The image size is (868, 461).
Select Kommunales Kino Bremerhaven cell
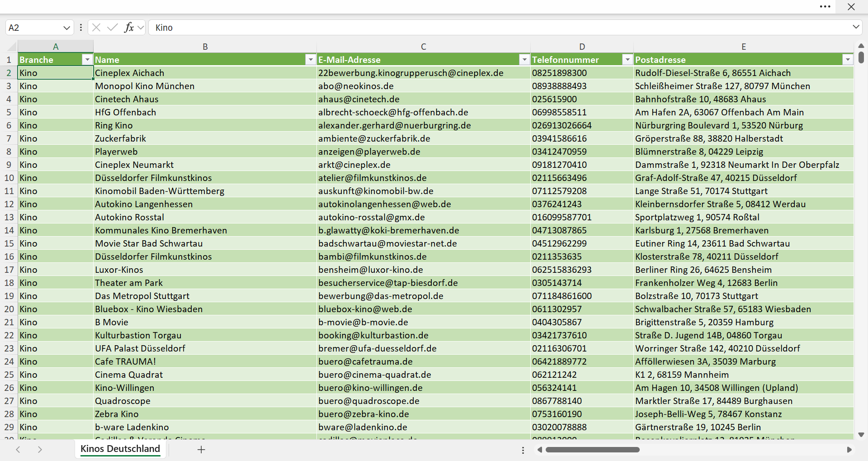coord(205,230)
